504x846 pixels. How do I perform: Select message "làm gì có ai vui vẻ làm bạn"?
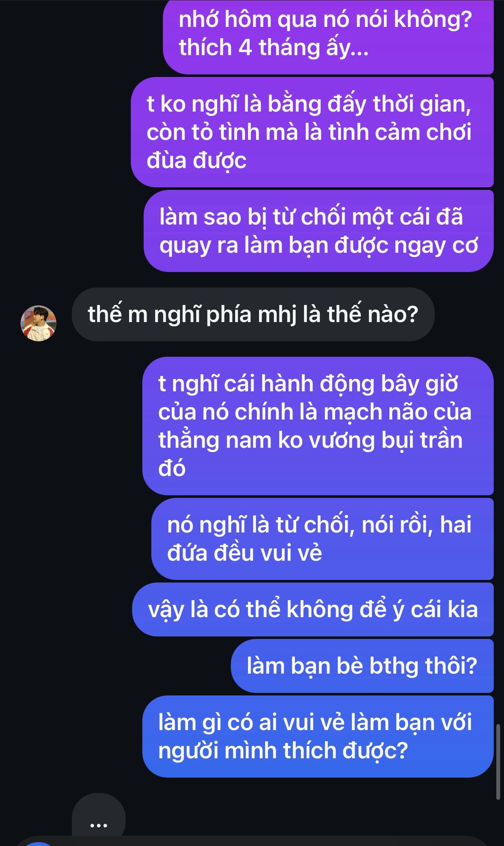[318, 736]
